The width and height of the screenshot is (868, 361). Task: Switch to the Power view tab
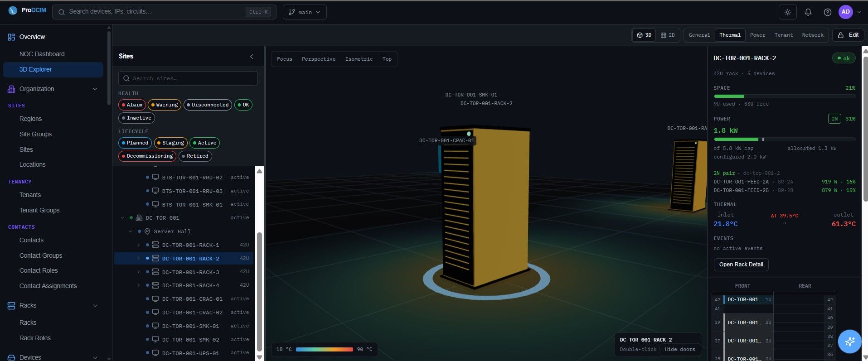[757, 35]
